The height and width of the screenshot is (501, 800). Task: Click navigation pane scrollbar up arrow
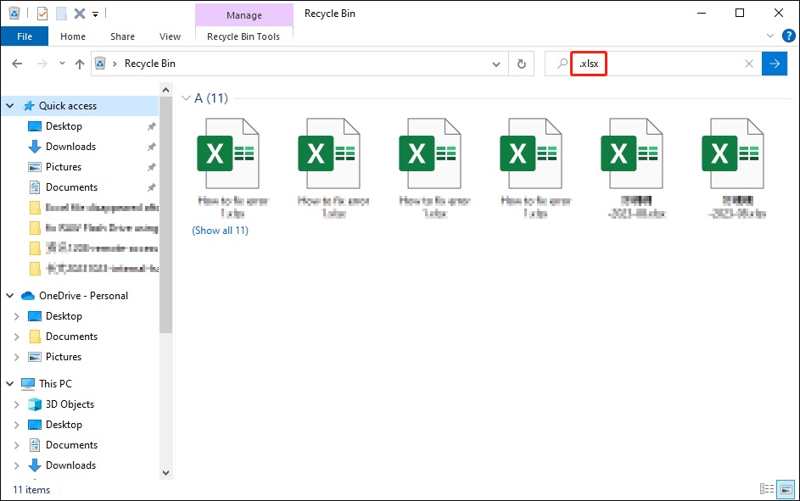[166, 90]
